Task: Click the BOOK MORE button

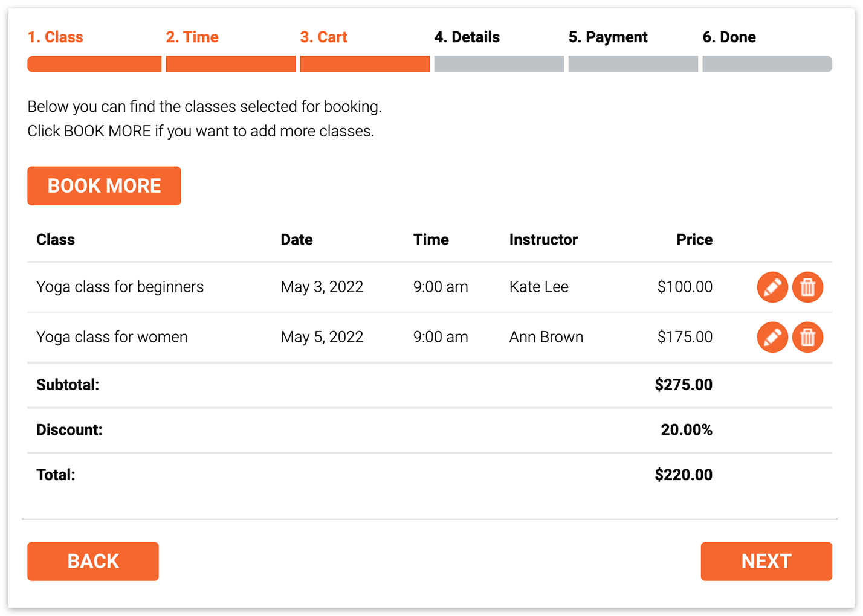Action: click(104, 186)
